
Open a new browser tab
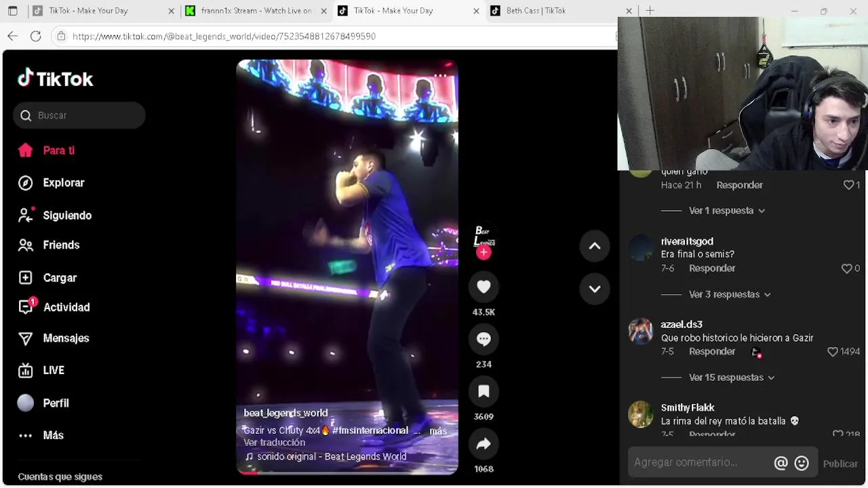650,10
